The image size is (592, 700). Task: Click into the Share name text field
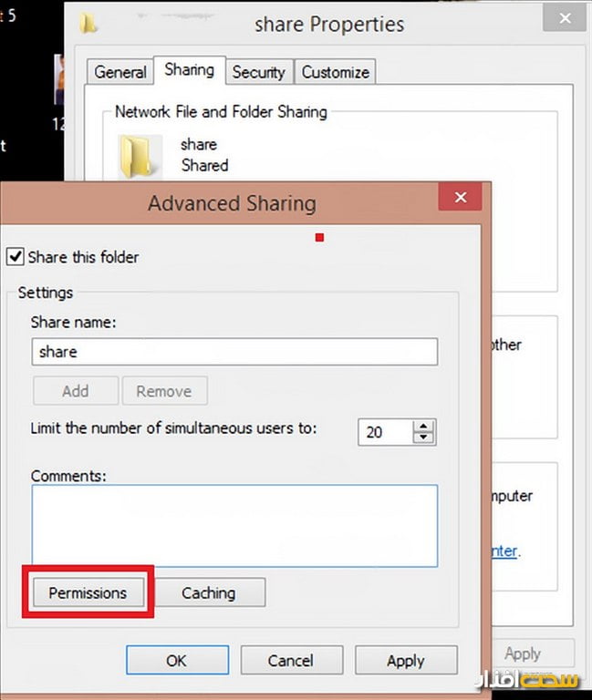coord(234,352)
